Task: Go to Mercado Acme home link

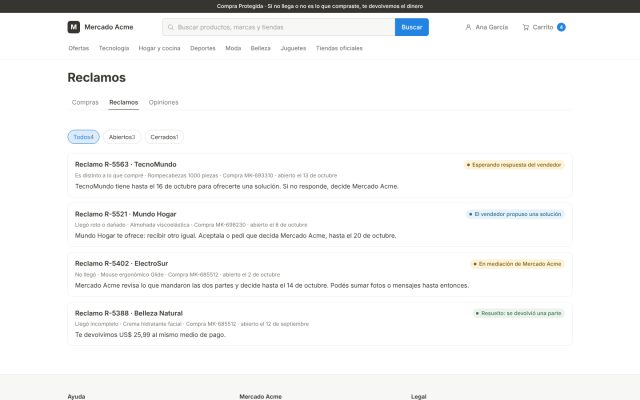Action: 100,27
